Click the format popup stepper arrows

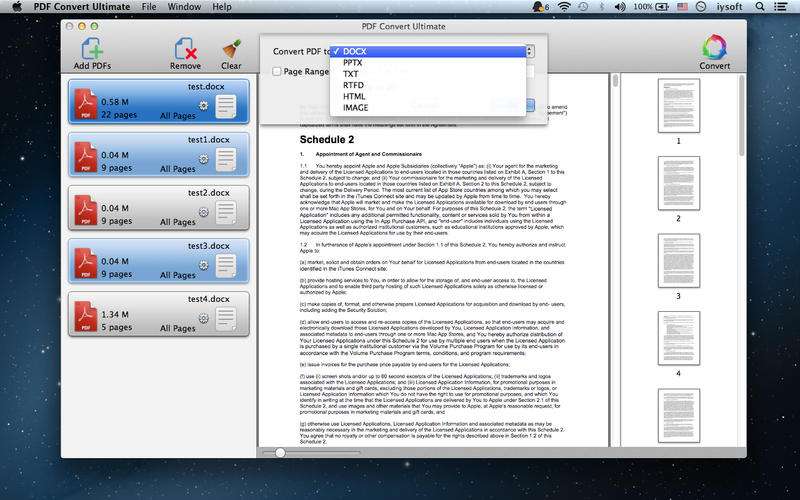(x=530, y=51)
